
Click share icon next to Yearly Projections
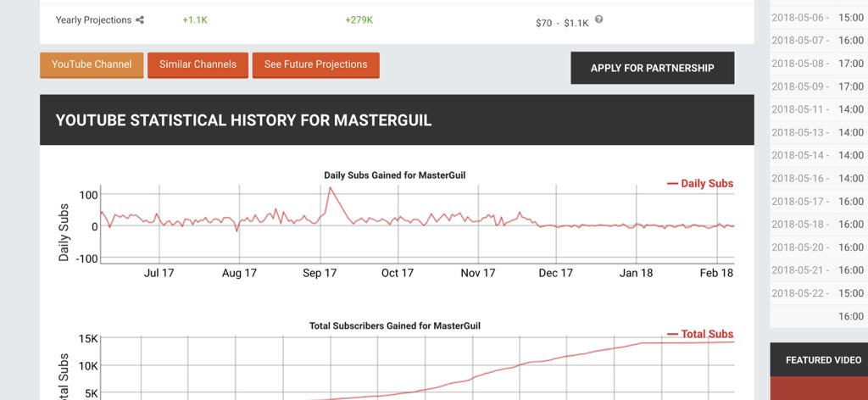click(x=140, y=20)
